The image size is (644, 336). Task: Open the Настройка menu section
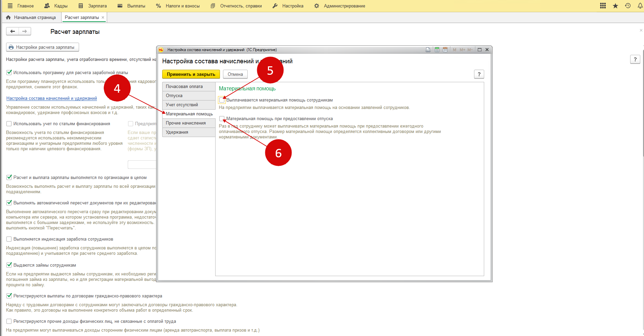tap(288, 6)
